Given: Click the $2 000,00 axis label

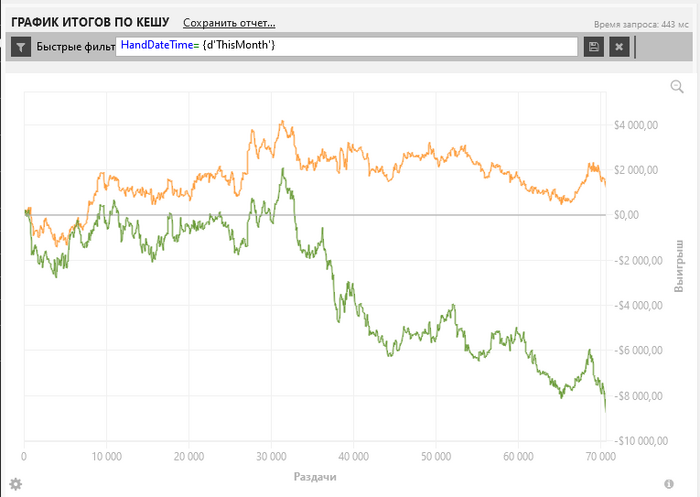Looking at the screenshot, I should pyautogui.click(x=636, y=170).
